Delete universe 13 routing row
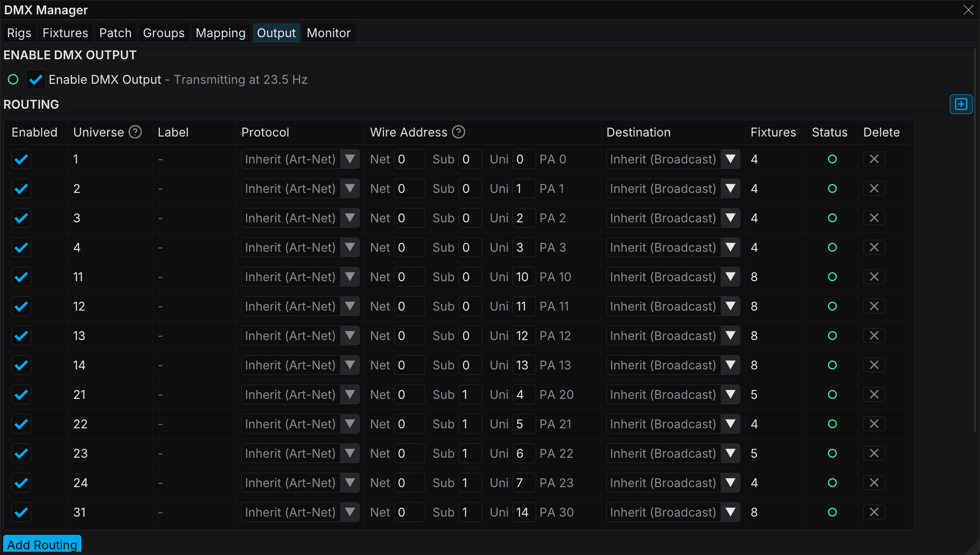The image size is (980, 555). pos(874,336)
